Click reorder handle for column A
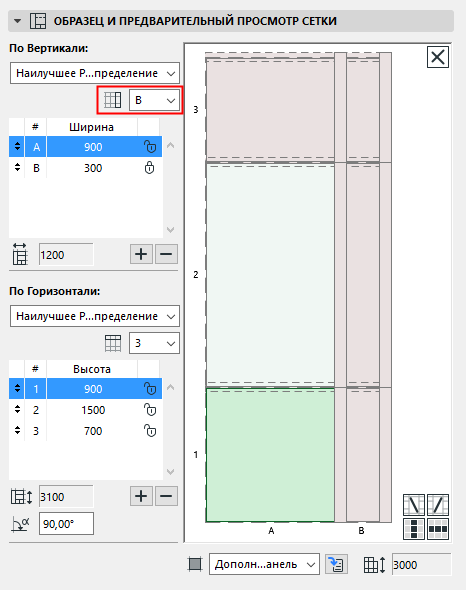 (17, 146)
